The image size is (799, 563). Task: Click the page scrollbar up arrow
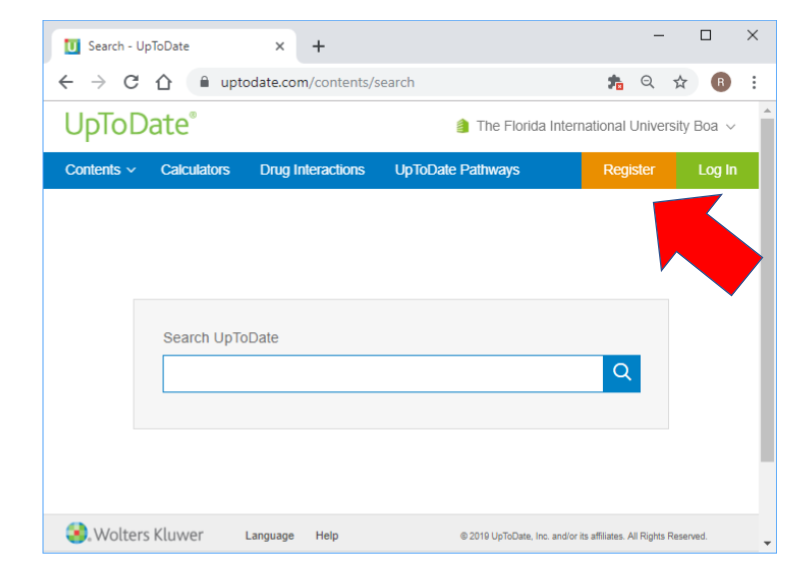(767, 111)
